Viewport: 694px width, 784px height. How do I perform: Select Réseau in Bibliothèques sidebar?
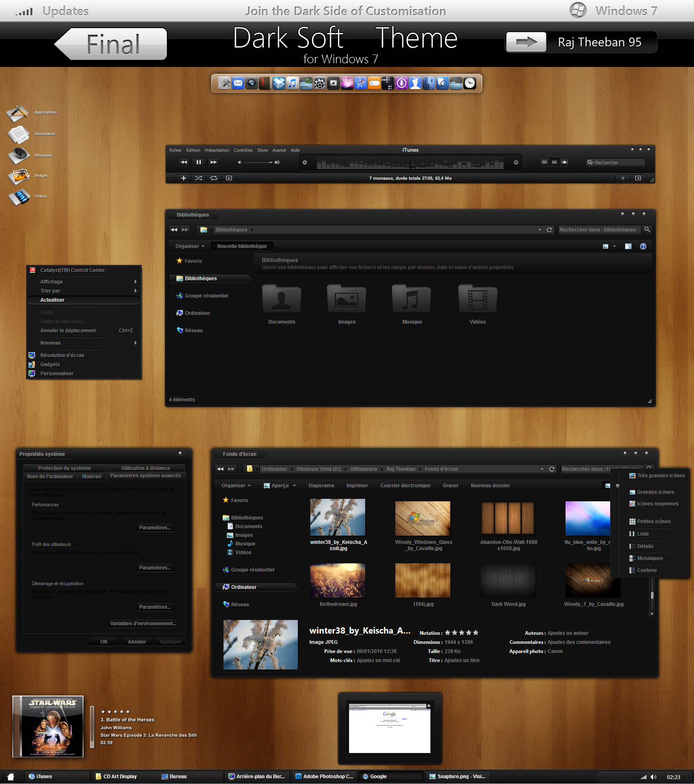point(190,331)
